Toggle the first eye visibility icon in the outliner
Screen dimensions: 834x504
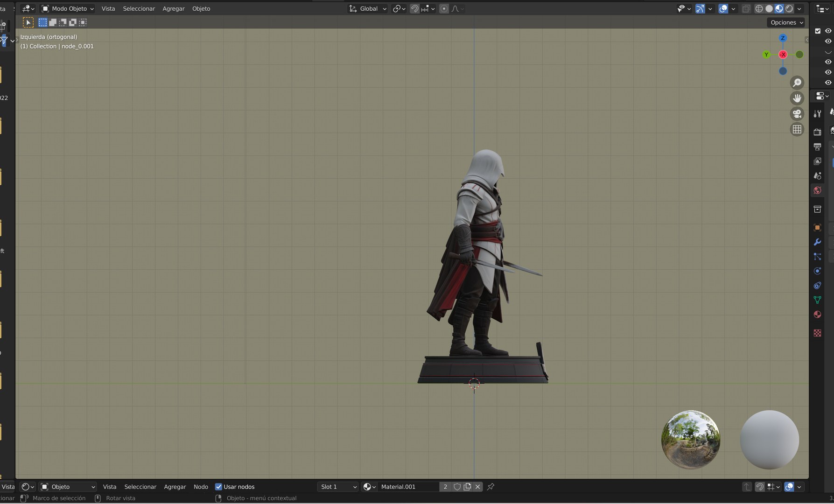click(x=828, y=31)
